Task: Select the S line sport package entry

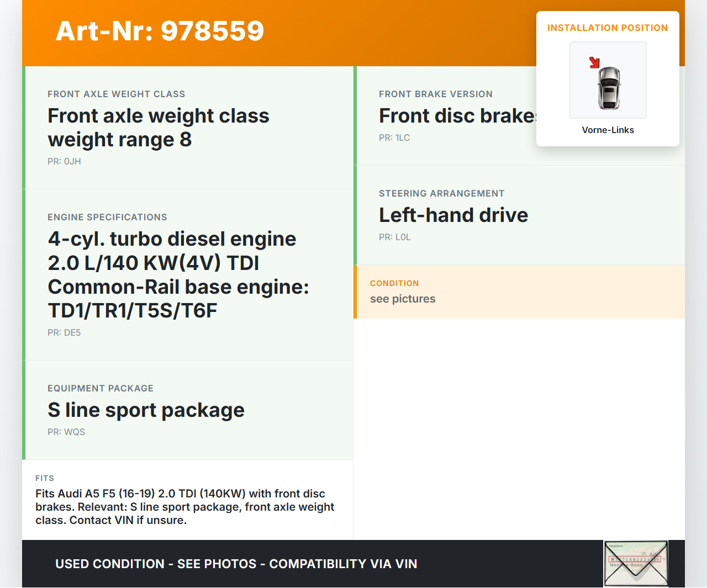Action: point(146,410)
